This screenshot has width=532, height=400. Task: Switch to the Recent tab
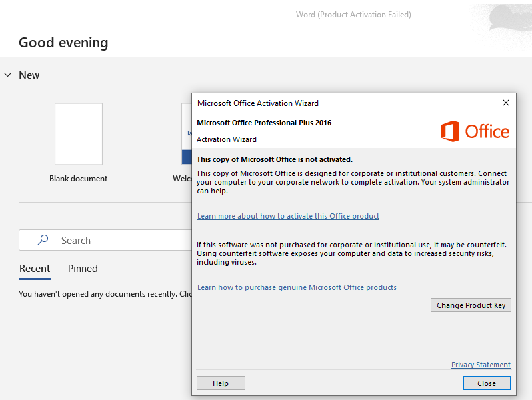pos(35,269)
